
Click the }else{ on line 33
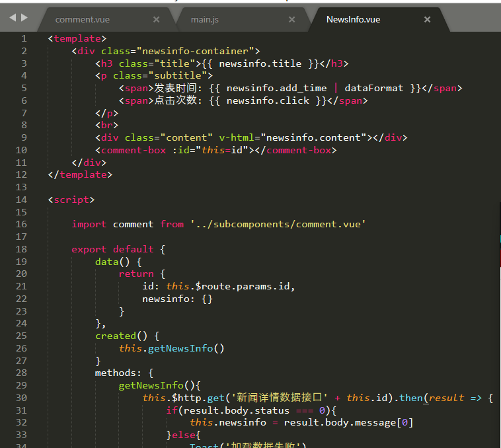point(183,435)
